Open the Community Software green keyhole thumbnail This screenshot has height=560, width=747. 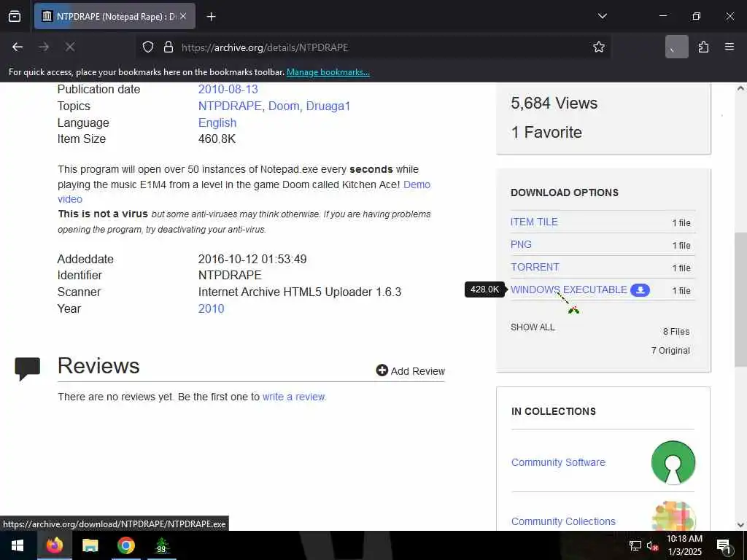673,462
